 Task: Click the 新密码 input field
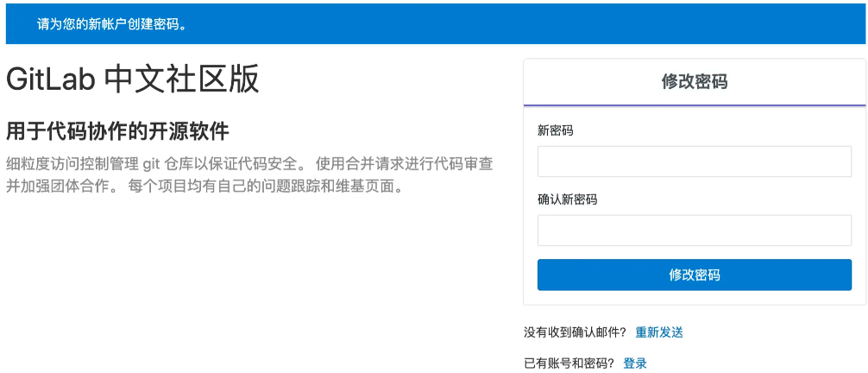(x=695, y=161)
